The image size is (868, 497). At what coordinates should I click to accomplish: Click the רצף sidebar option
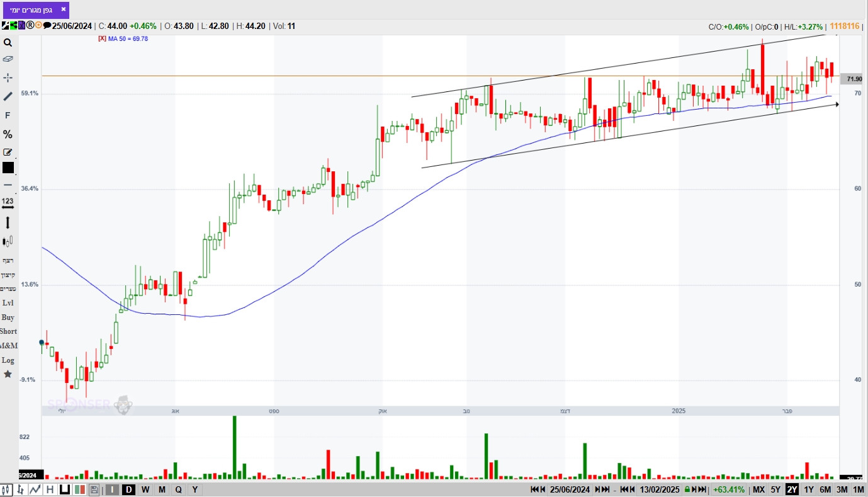[x=8, y=260]
